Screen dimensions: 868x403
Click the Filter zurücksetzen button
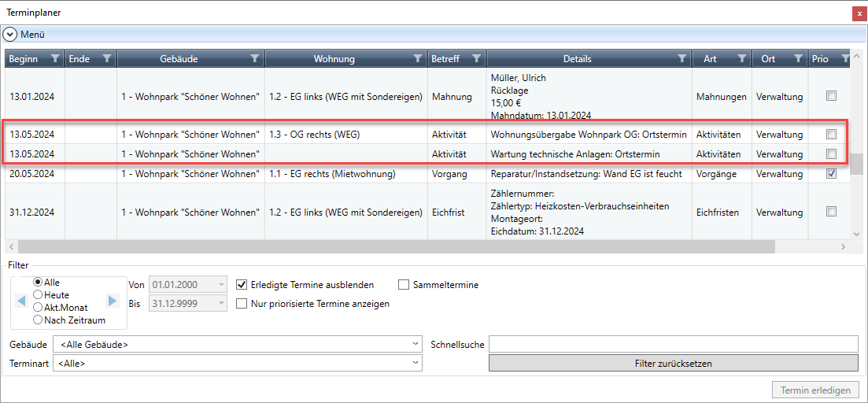point(673,363)
